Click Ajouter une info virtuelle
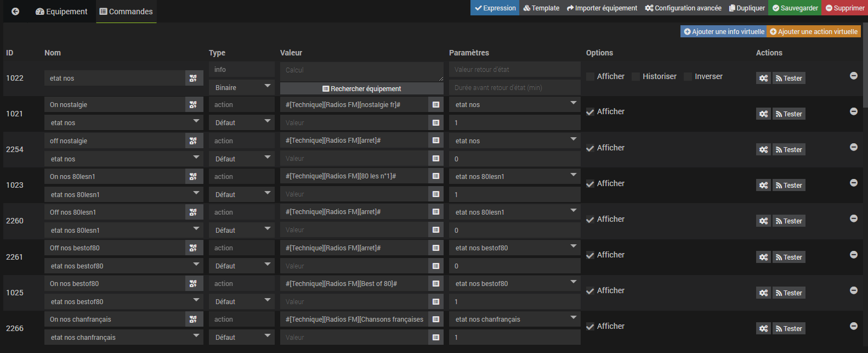The width and height of the screenshot is (868, 353). click(x=723, y=32)
